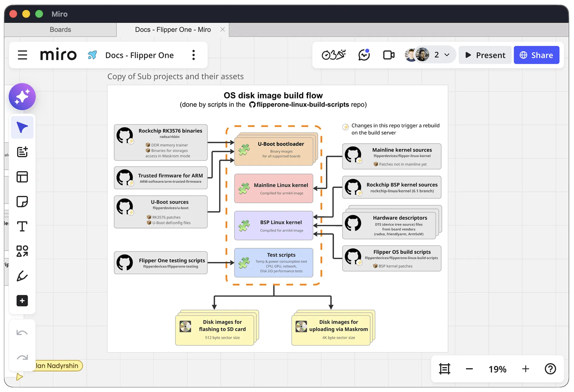Switch to the Boards tab
The height and width of the screenshot is (392, 574).
coord(60,30)
